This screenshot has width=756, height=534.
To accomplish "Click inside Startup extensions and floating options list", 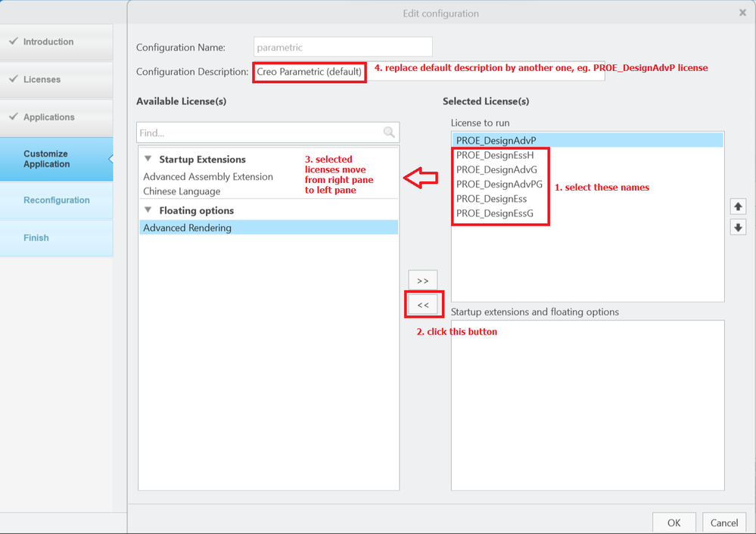I will pos(587,405).
